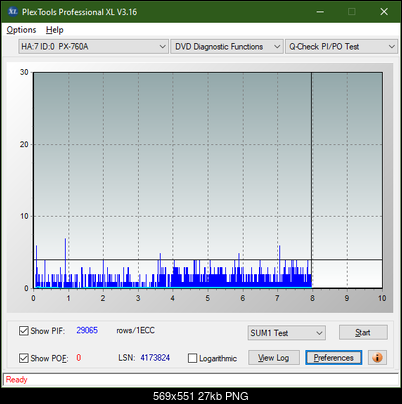Click the rows/1ECC label

(135, 330)
